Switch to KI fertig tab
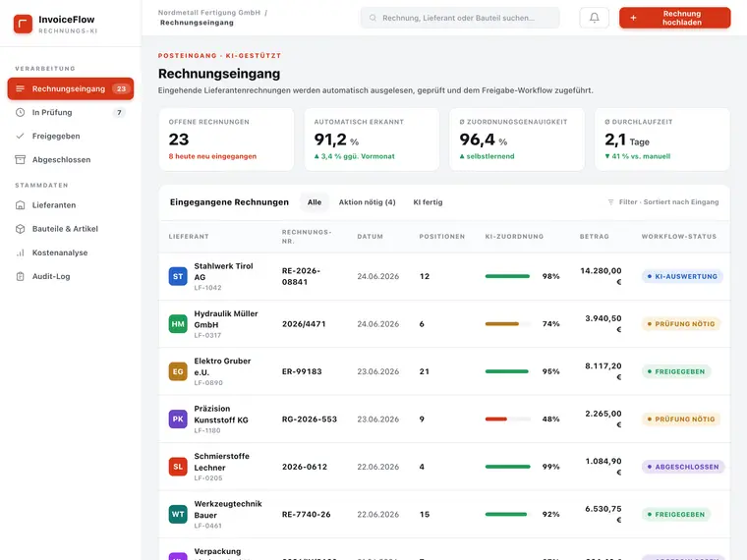747x560 pixels. click(x=428, y=202)
